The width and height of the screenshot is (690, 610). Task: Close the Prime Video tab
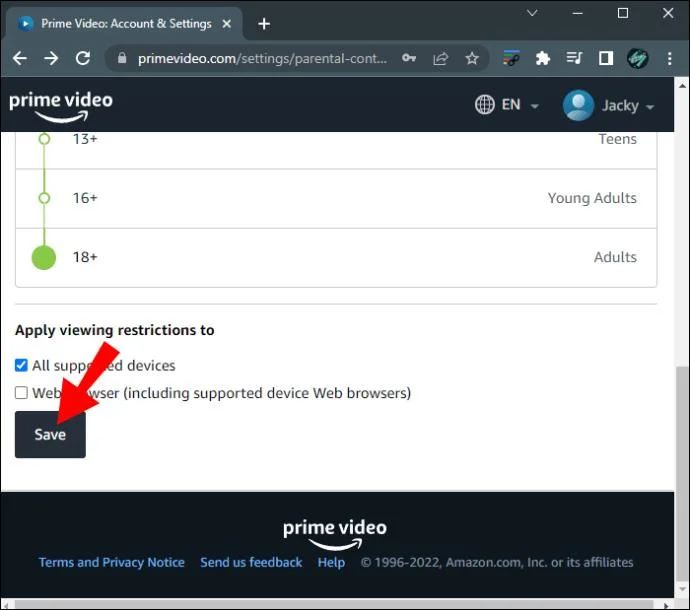227,24
